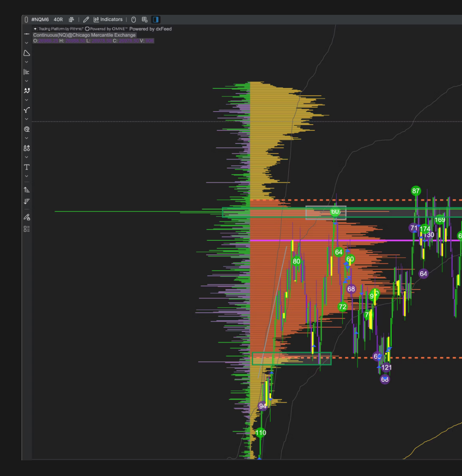Click the sort ascending order icon
Screen dimensions: 462x476
tap(27, 190)
